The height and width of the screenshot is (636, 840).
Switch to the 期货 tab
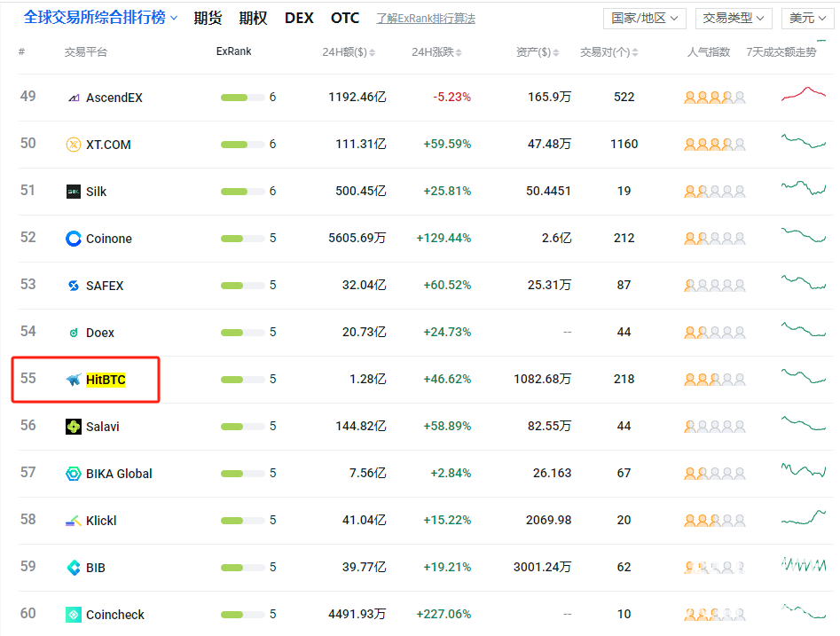pyautogui.click(x=208, y=18)
